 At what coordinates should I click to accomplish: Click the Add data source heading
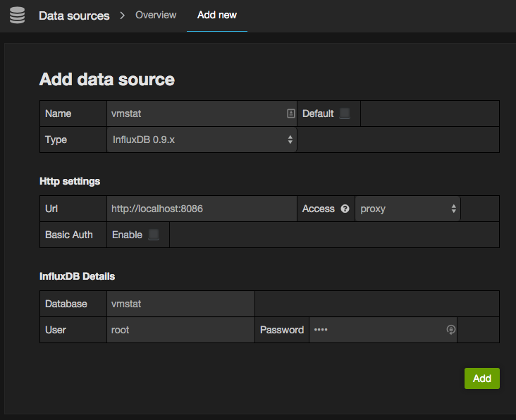pyautogui.click(x=107, y=80)
